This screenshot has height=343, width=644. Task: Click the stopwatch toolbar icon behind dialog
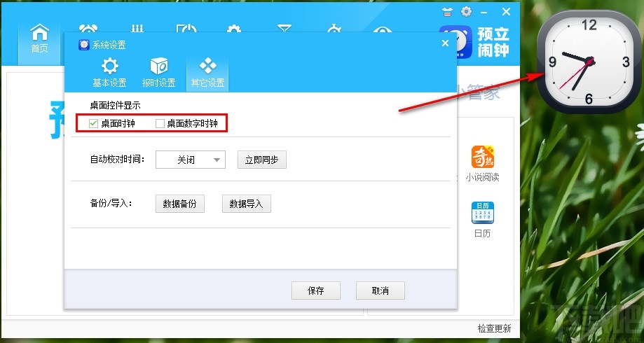(x=334, y=28)
